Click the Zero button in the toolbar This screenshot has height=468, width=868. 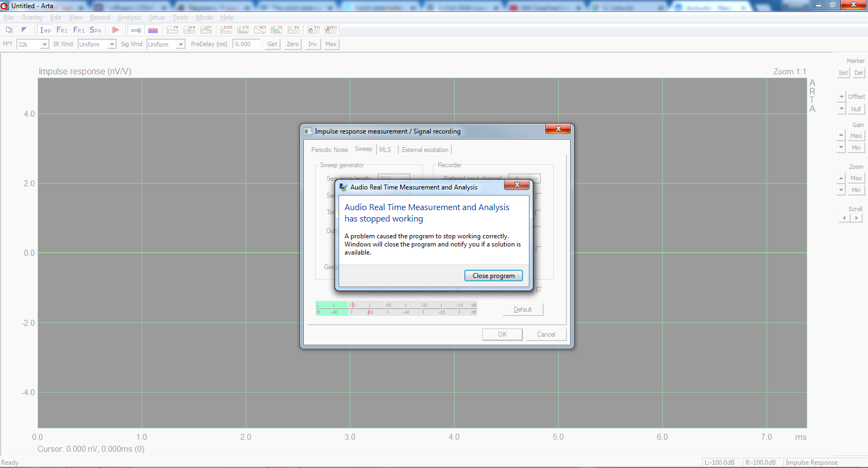tap(293, 45)
